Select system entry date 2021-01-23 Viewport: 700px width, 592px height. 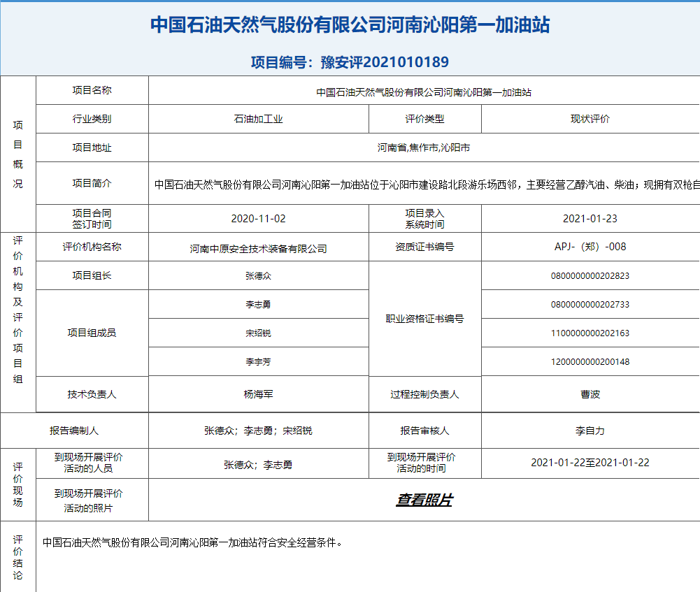(590, 219)
